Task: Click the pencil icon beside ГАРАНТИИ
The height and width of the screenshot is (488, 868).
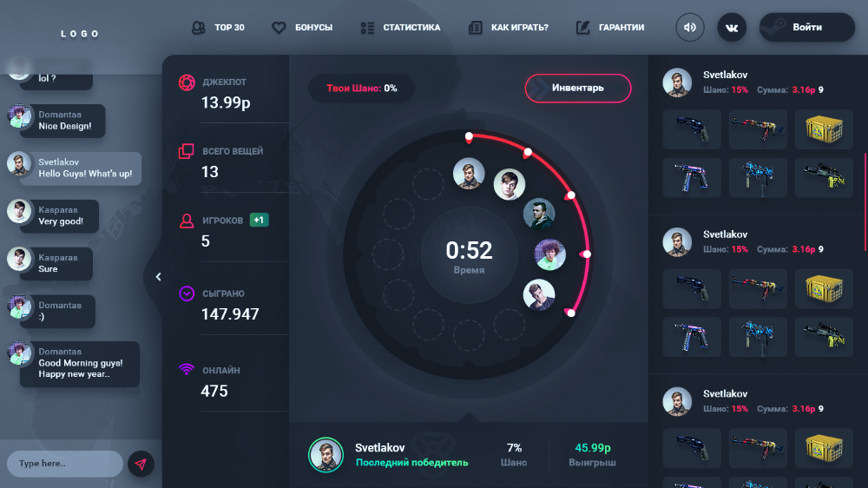Action: (x=582, y=27)
